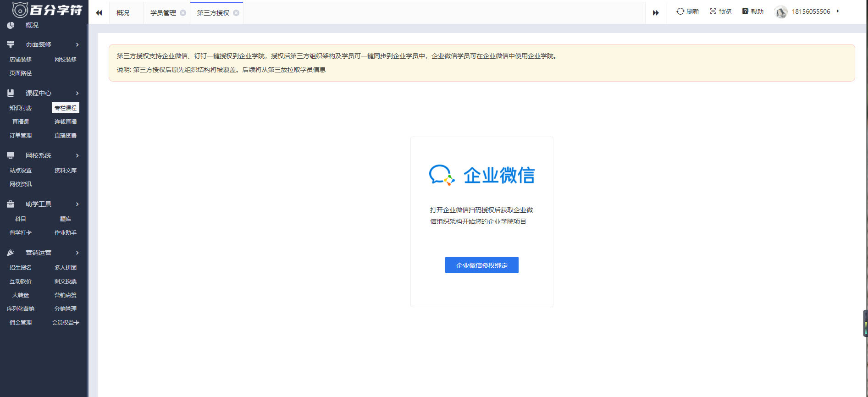
Task: Click the account number 18156055506
Action: [811, 11]
